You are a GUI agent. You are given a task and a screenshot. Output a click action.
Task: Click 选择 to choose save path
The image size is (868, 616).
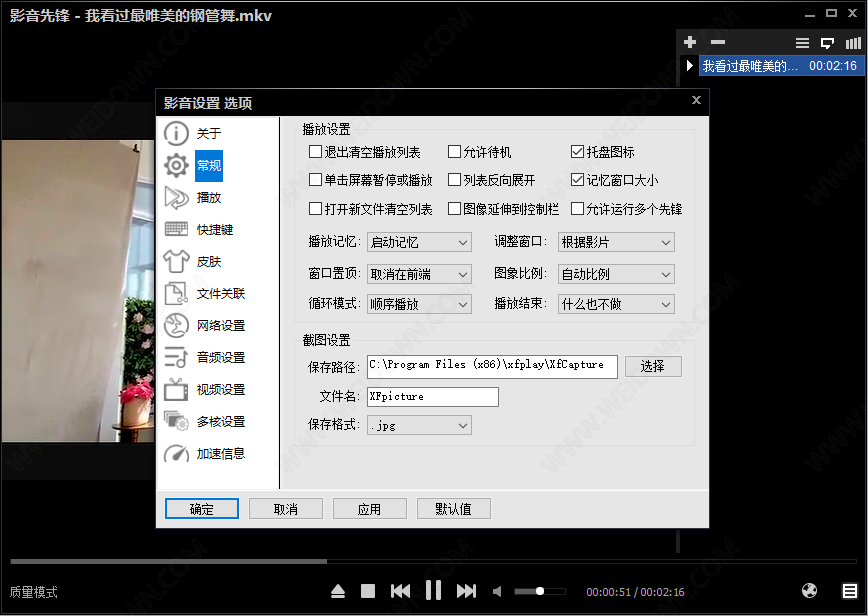[x=653, y=366]
